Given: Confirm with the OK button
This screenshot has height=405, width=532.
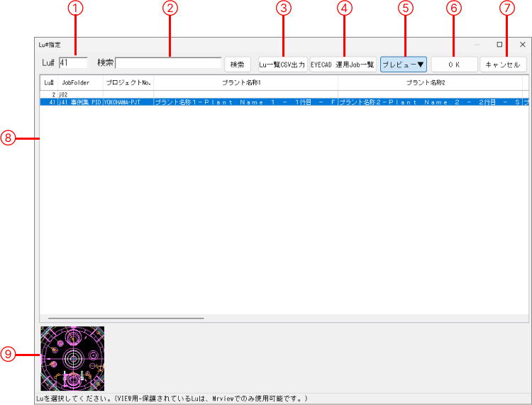Looking at the screenshot, I should (454, 65).
